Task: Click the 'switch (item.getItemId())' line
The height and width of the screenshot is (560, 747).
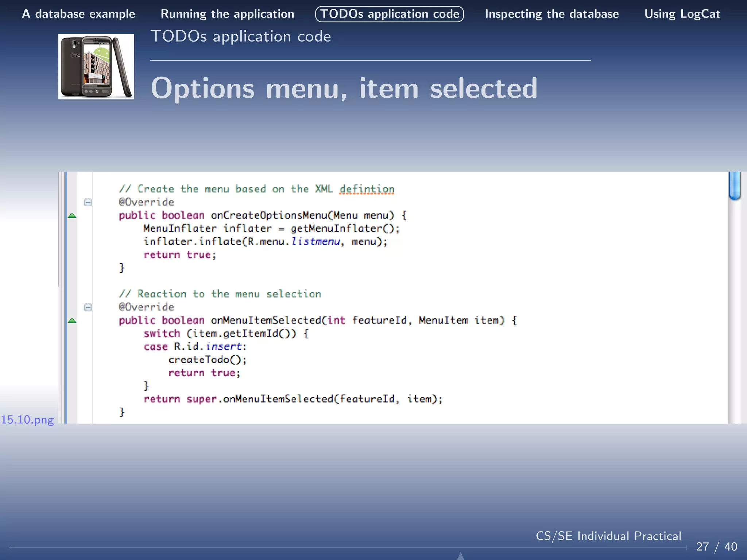Action: click(226, 333)
